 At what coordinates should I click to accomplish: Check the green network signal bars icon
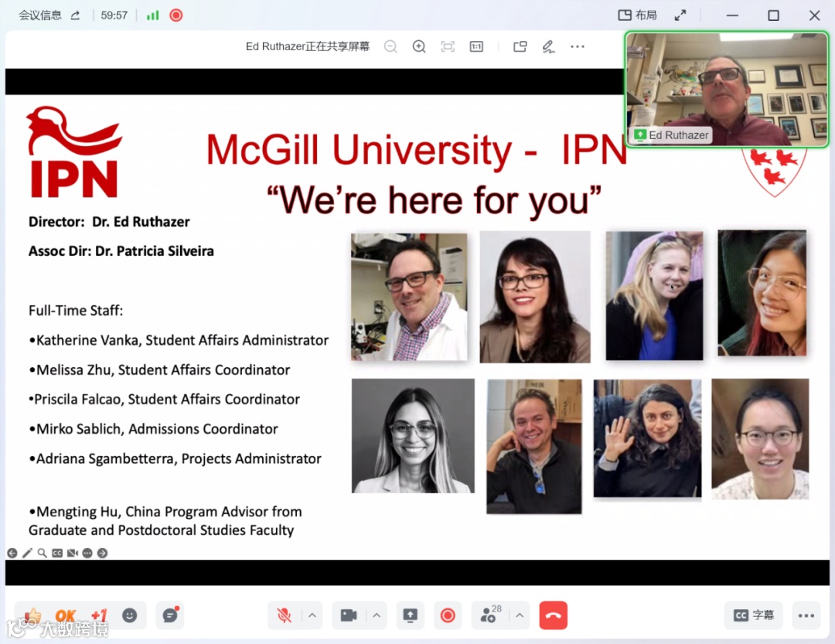click(x=153, y=15)
